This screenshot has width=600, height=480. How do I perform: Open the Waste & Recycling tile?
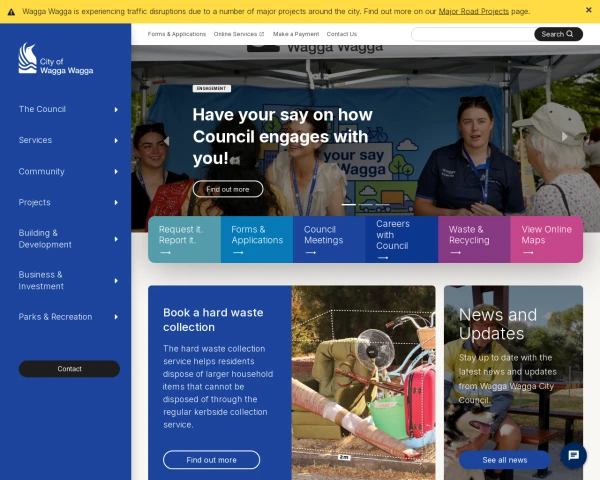point(474,240)
